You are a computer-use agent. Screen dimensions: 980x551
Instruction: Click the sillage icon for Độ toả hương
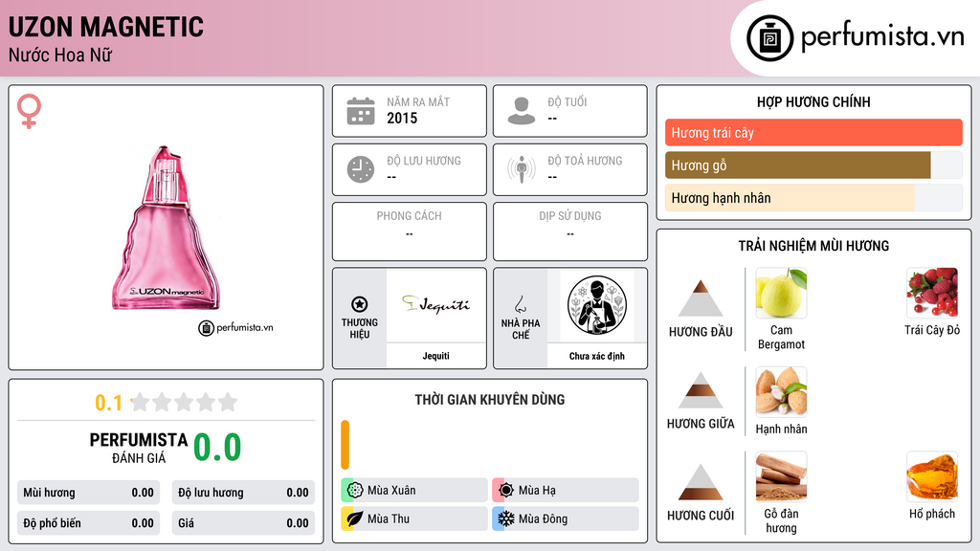pos(522,169)
